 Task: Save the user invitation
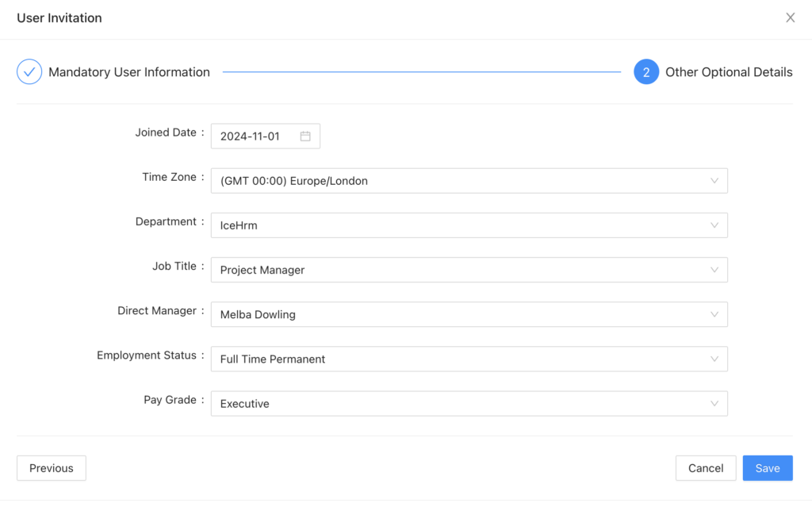[767, 467]
